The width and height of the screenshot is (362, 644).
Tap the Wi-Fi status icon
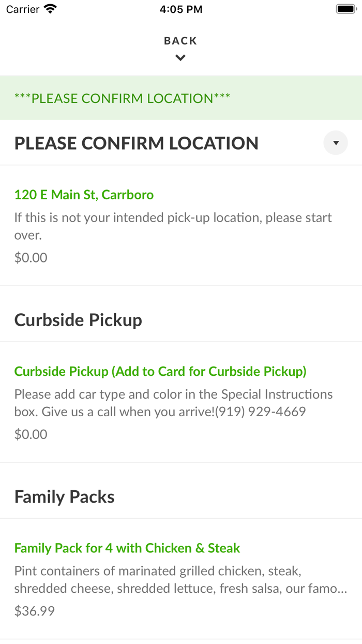click(50, 9)
